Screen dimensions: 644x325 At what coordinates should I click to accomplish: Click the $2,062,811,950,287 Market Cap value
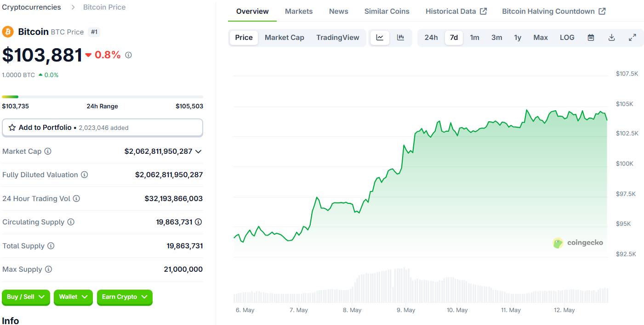158,151
